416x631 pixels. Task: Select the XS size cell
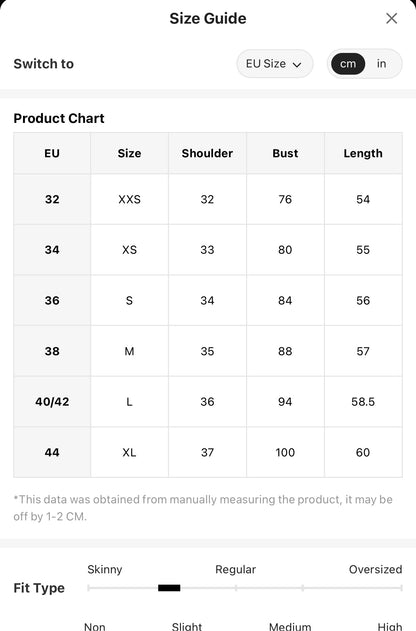(x=130, y=250)
